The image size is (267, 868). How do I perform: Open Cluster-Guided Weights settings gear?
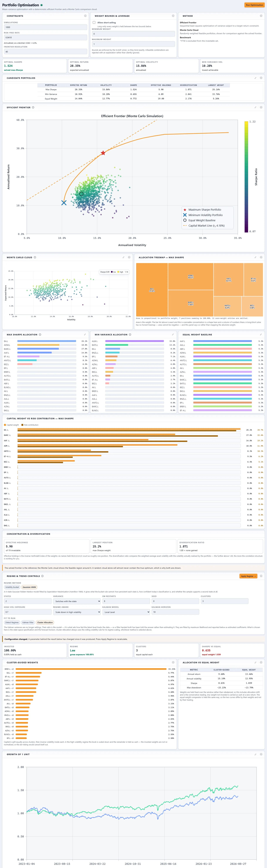pos(173,662)
